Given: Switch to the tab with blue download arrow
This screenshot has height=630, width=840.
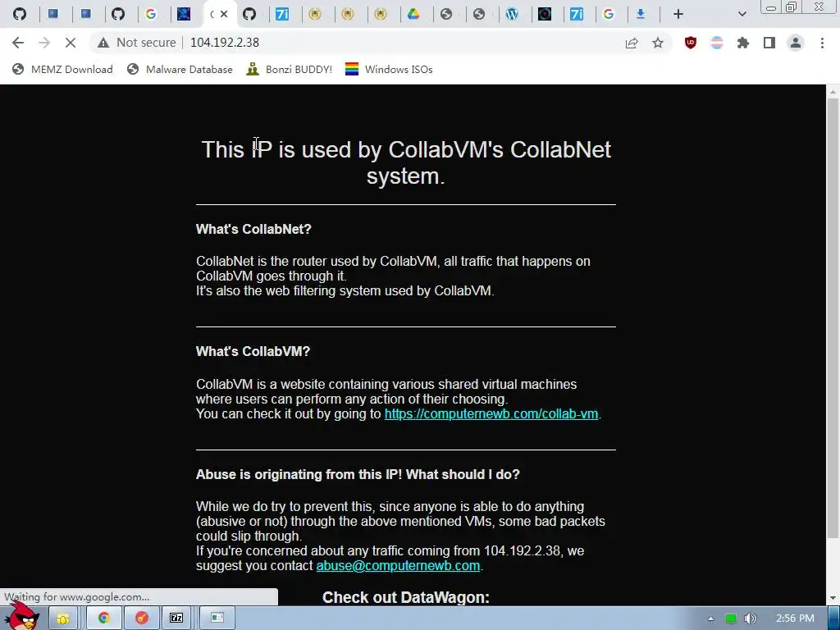Looking at the screenshot, I should tap(640, 15).
